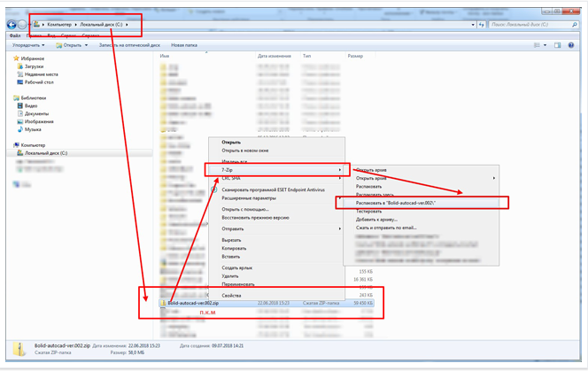Viewport: 588px width, 371px height.
Task: Open the Файл menu
Action: [15, 35]
